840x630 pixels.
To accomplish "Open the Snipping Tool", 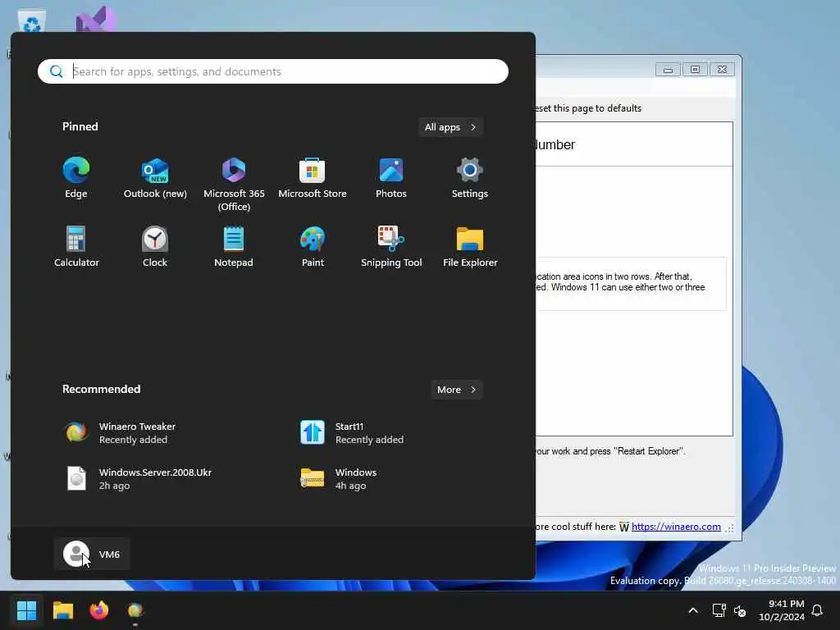I will 391,247.
